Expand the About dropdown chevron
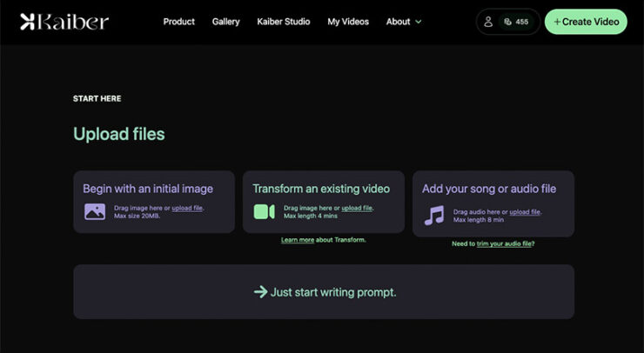The height and width of the screenshot is (353, 644). 419,22
